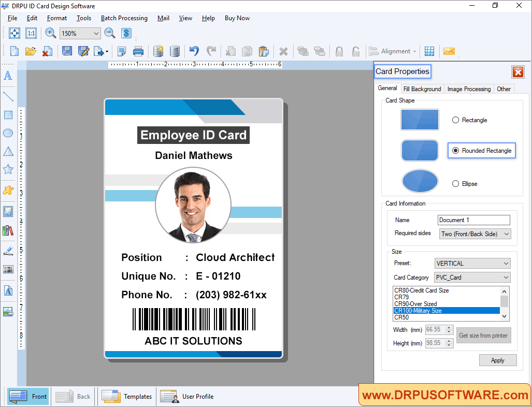Switch to the Other tab
This screenshot has width=532, height=407.
click(x=504, y=89)
